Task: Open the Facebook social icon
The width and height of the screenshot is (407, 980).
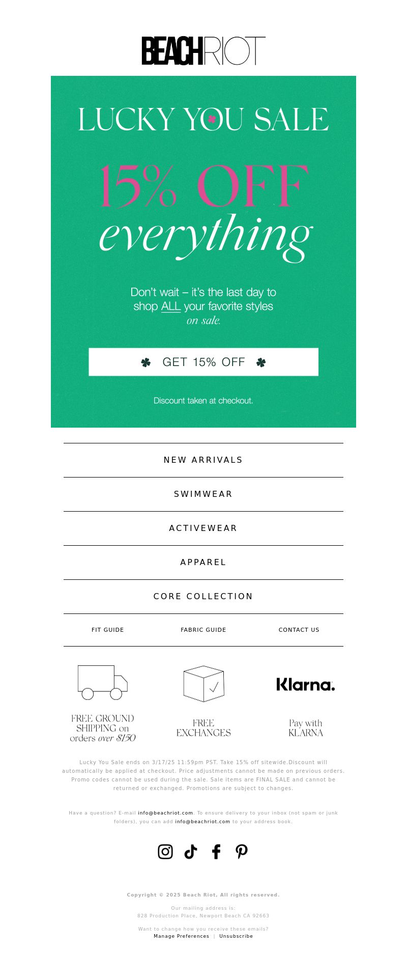Action: click(216, 852)
